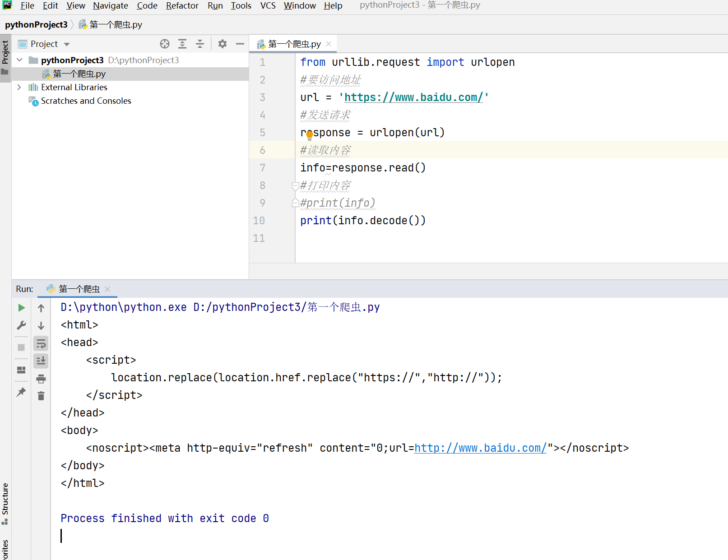Click the python.exe command line in console

click(220, 307)
